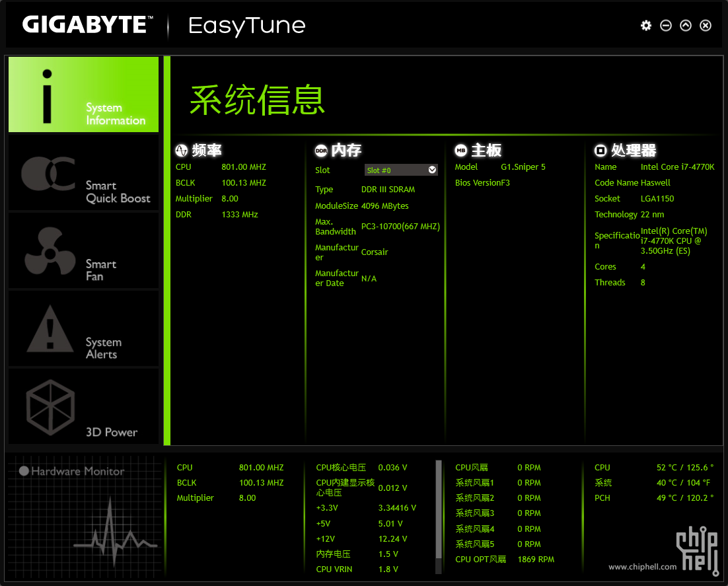The image size is (728, 586).
Task: Click the 内存 section heading
Action: tap(346, 151)
